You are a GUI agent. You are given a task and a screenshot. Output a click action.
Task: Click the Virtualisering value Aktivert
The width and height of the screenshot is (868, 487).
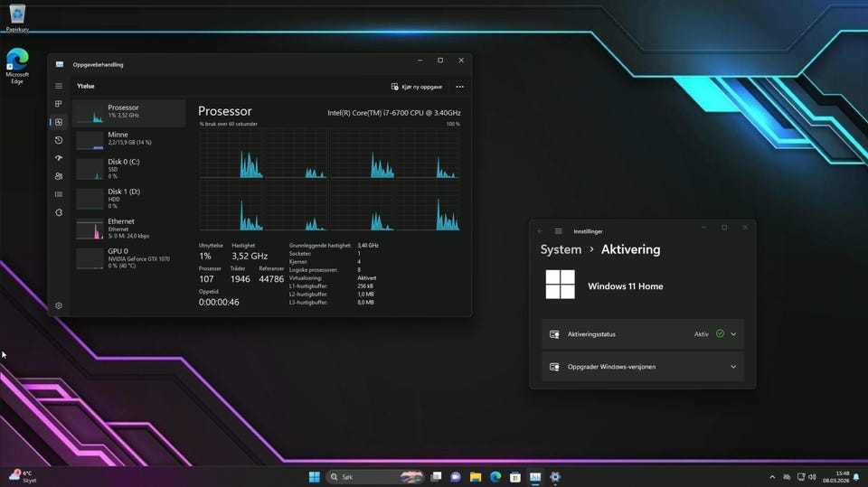[x=366, y=277]
